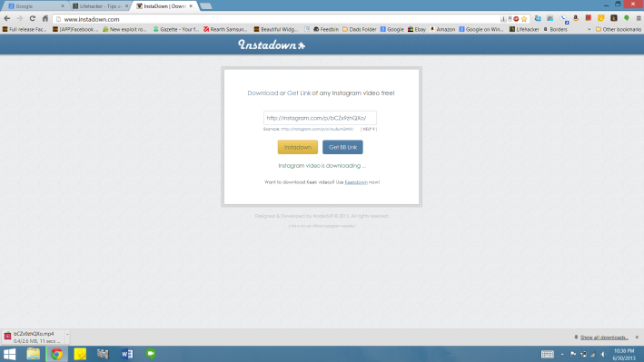Viewport: 644px width, 362px height.
Task: Go back using the browser back arrow
Action: click(x=7, y=18)
